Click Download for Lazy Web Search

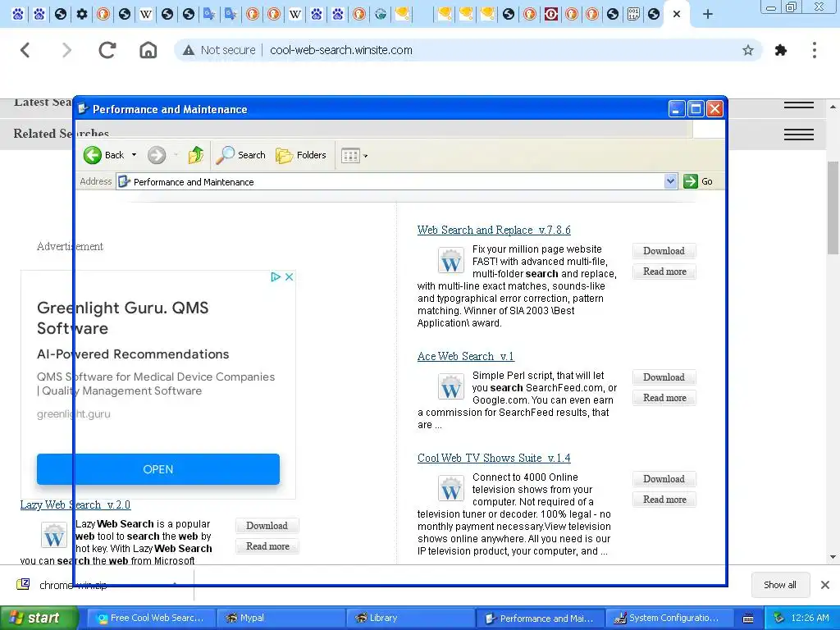click(267, 526)
